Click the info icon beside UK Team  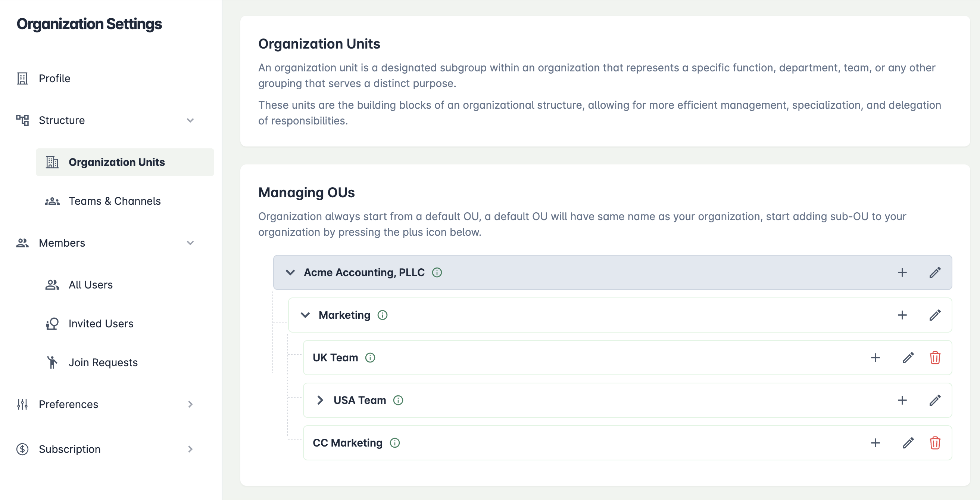tap(370, 358)
